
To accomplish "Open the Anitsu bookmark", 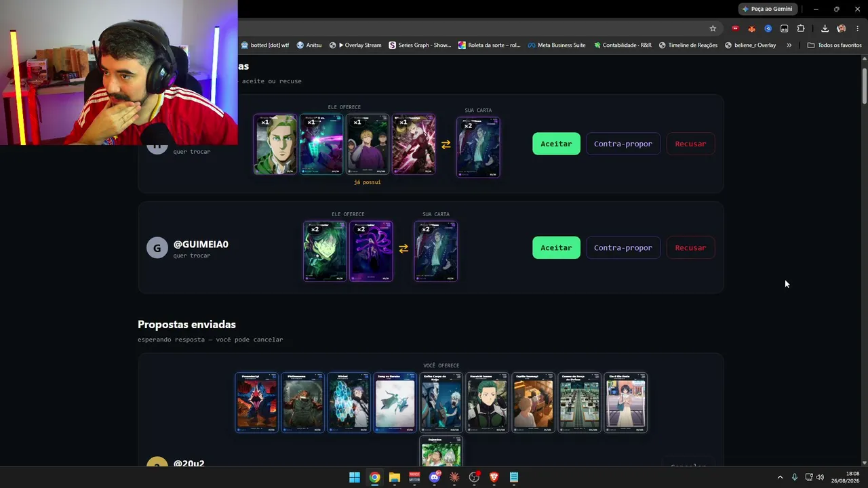I will pos(309,45).
